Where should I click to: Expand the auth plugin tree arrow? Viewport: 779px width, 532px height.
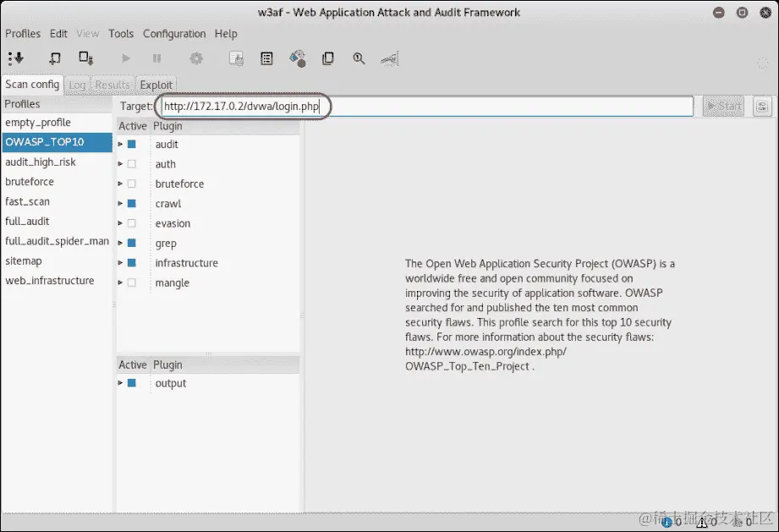click(120, 164)
